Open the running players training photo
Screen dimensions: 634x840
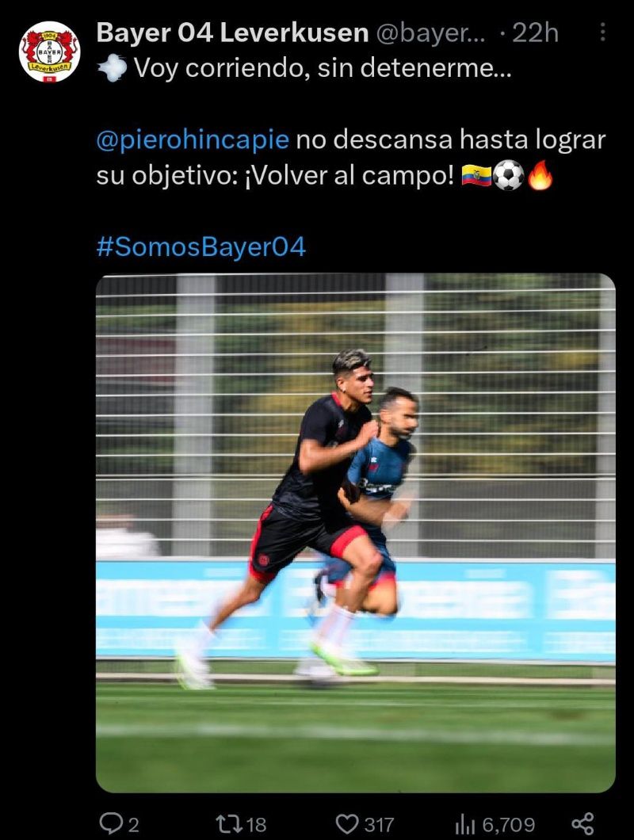coord(356,533)
